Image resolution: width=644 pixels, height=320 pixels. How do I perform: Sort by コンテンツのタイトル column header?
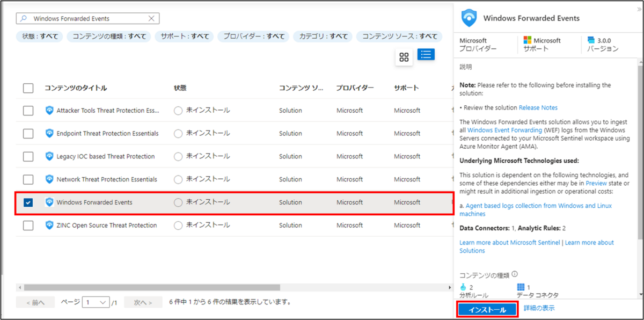[75, 88]
